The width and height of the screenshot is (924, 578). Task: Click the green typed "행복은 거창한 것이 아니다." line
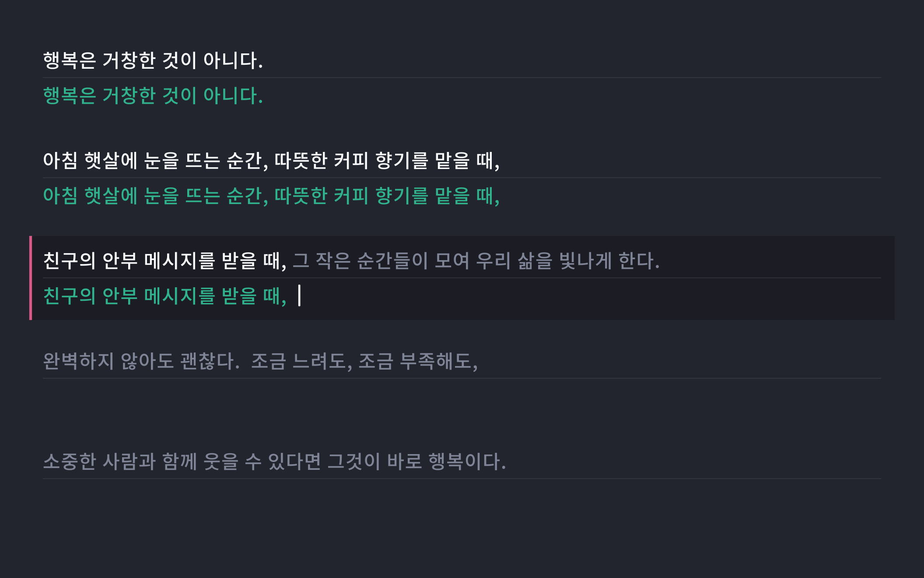pos(153,96)
